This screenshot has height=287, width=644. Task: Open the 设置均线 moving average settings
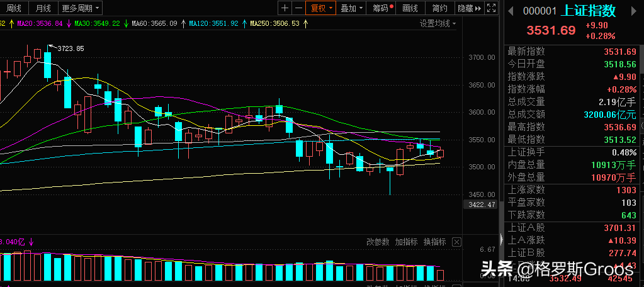coord(438,24)
